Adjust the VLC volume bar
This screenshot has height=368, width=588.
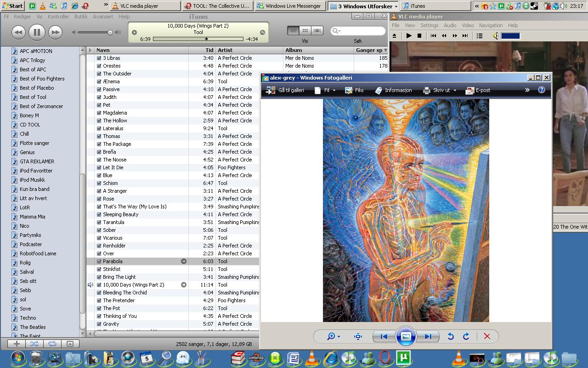pyautogui.click(x=510, y=35)
